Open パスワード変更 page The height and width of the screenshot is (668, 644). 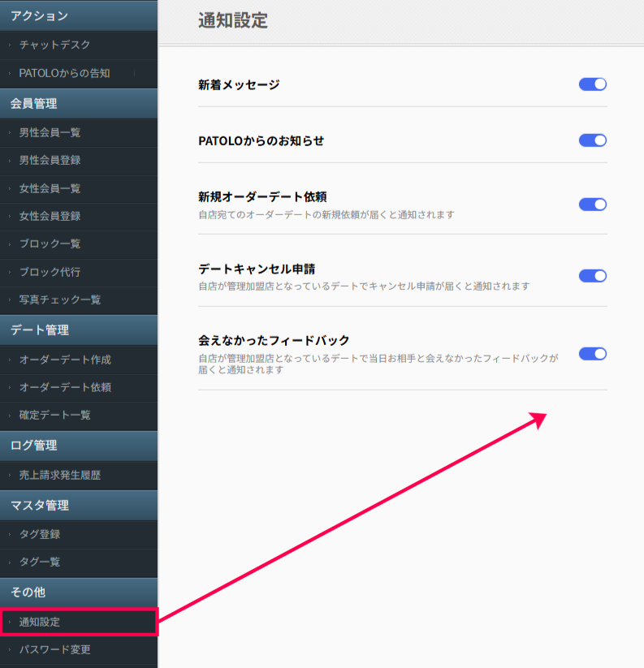[x=54, y=649]
